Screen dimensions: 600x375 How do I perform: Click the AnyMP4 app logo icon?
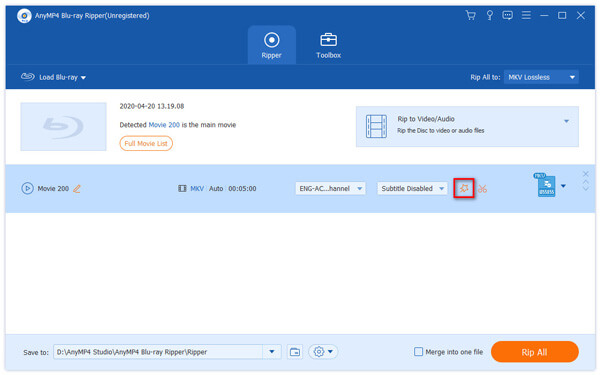click(x=24, y=16)
